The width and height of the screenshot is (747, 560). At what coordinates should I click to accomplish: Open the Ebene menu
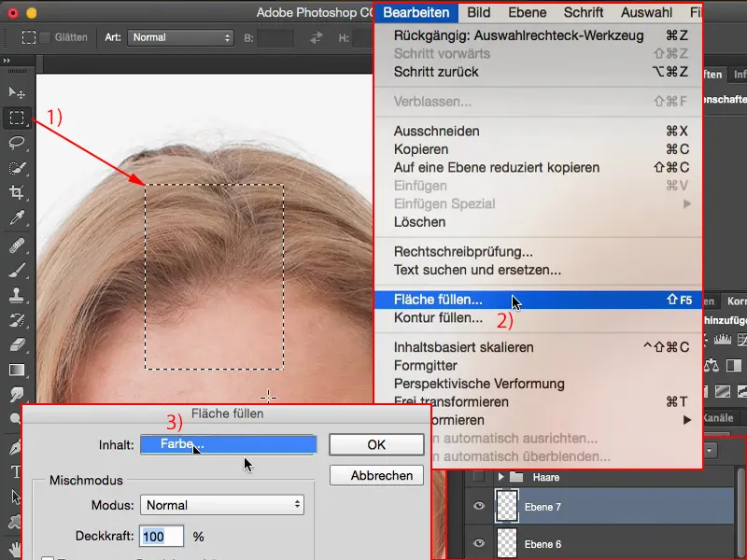(x=527, y=12)
